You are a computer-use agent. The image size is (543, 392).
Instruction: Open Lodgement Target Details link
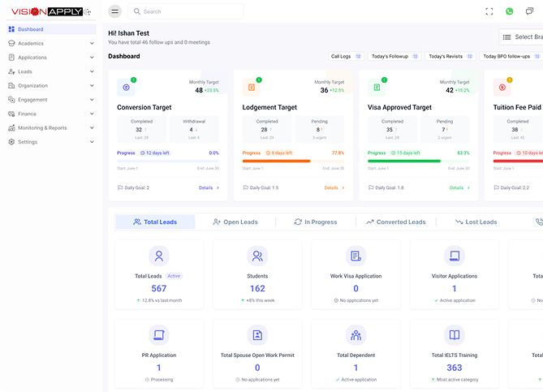pyautogui.click(x=334, y=187)
